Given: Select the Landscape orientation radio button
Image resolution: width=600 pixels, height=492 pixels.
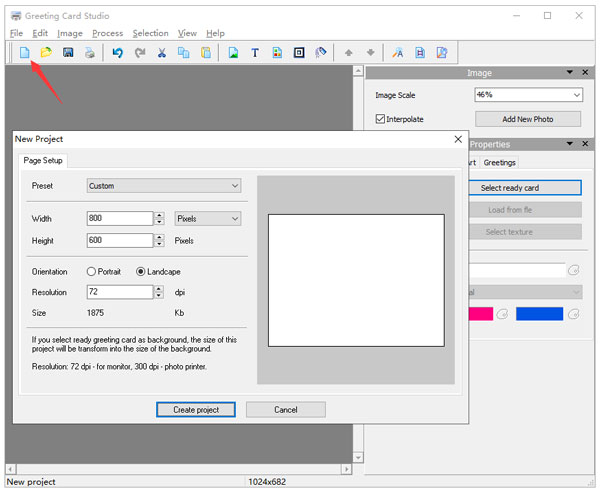Looking at the screenshot, I should pos(141,271).
